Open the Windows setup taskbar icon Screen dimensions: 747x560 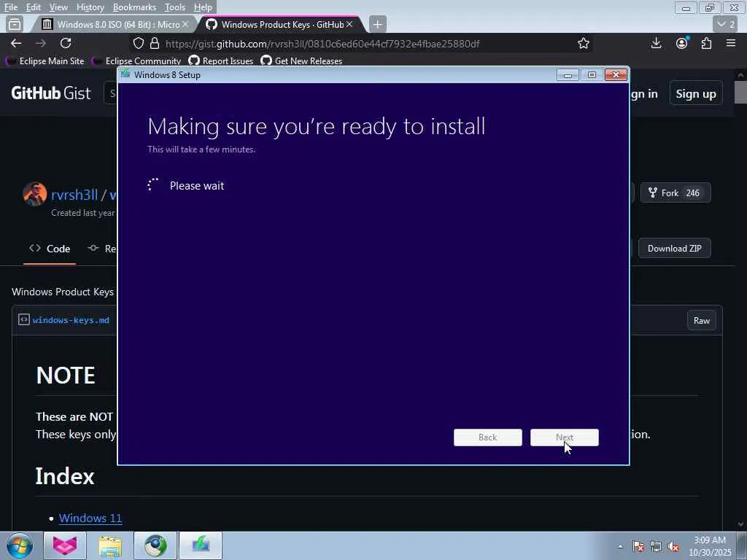201,545
